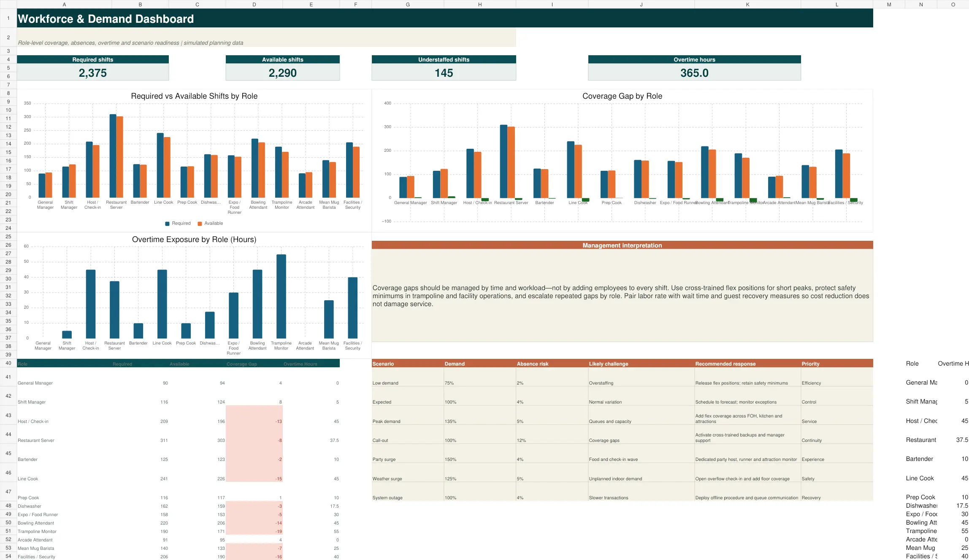Click the 'Overtime Hours' header in role table

pos(311,363)
